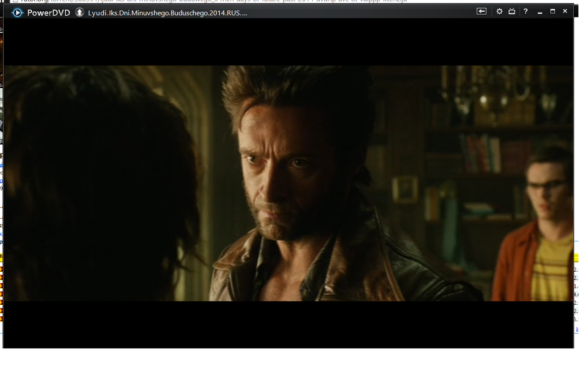Open PowerDVD help with the question mark
This screenshot has width=588, height=365.
point(526,11)
